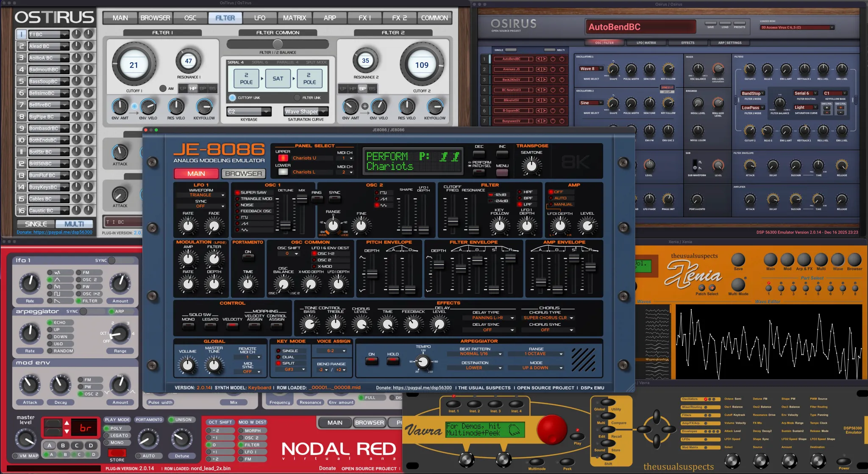868x474 pixels.
Task: Switch to the MATRIX tab in OsTIrus
Action: click(294, 18)
